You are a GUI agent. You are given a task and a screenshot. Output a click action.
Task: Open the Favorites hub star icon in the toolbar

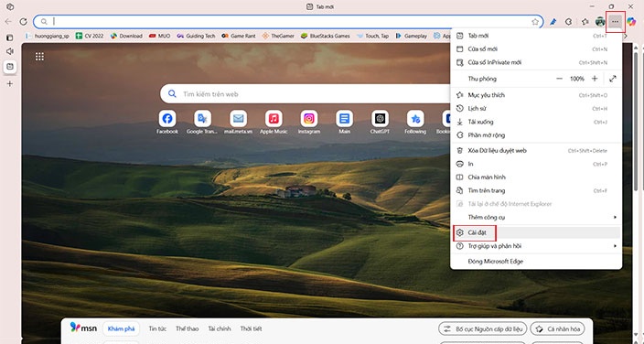[x=585, y=22]
